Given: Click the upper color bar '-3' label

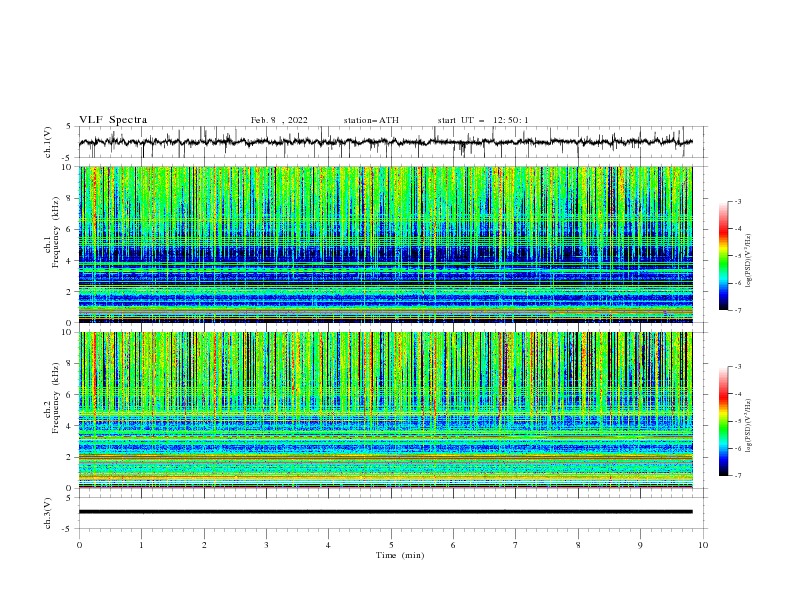Looking at the screenshot, I should (737, 201).
